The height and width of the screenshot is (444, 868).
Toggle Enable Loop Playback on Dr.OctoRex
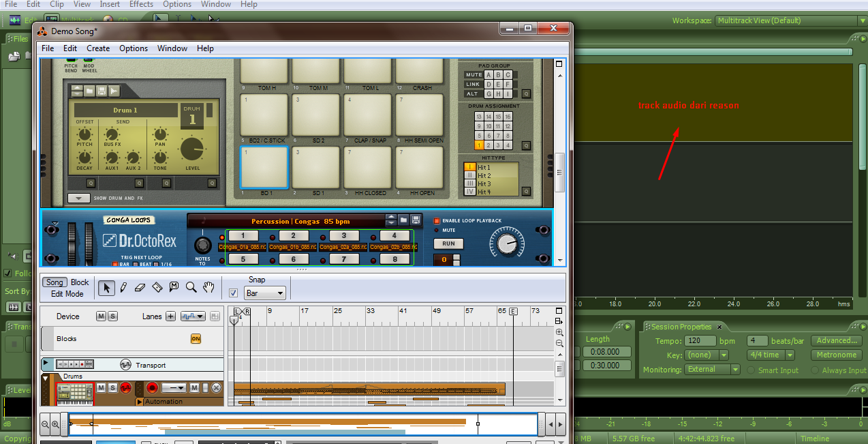click(x=437, y=221)
